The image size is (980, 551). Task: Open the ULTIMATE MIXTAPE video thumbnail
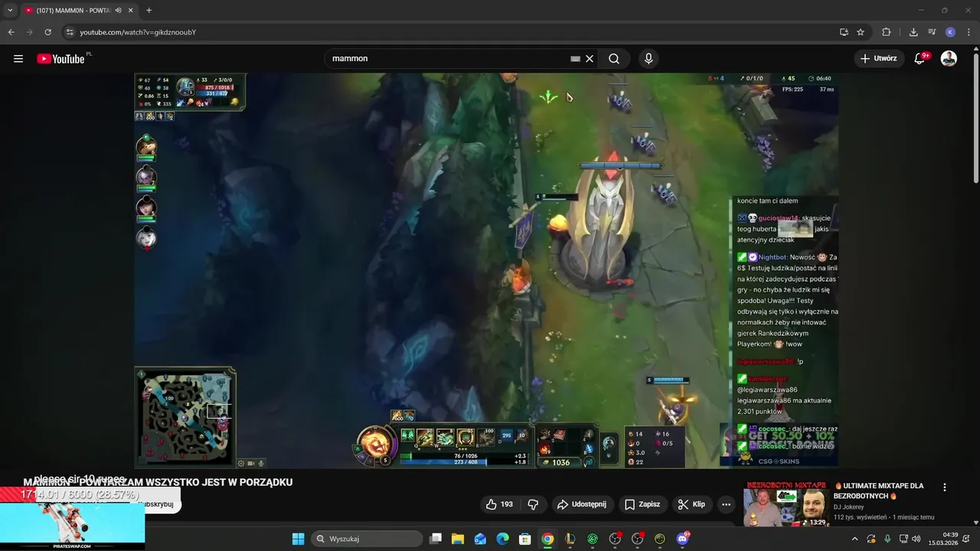(x=786, y=504)
